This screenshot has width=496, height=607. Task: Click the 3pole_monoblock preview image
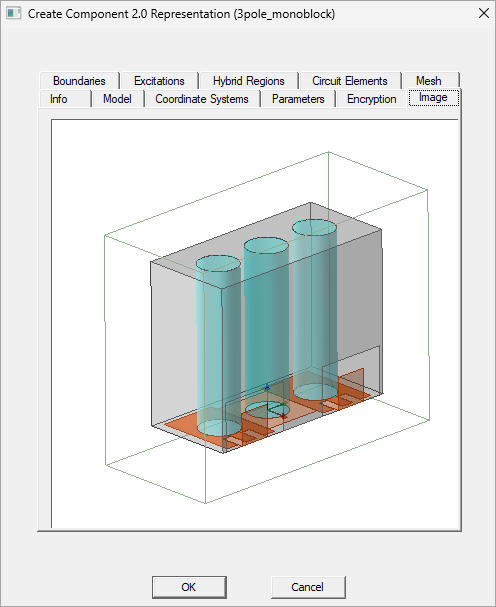[255, 324]
